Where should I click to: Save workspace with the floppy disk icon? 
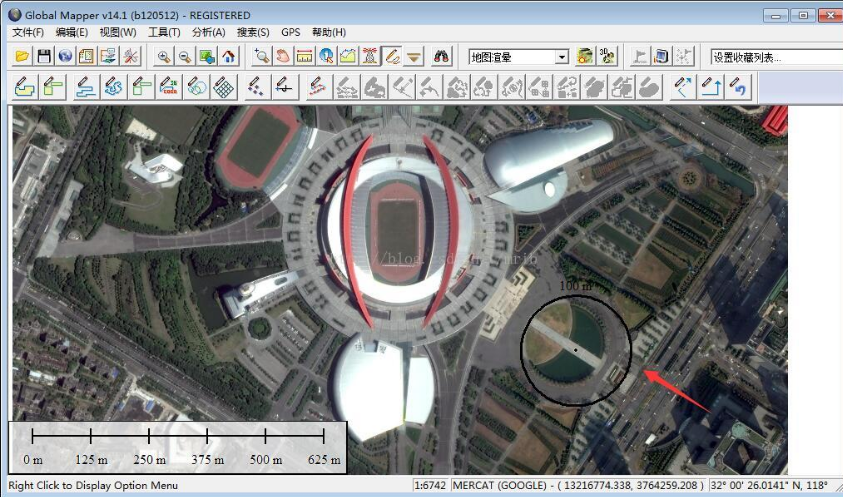pos(44,57)
